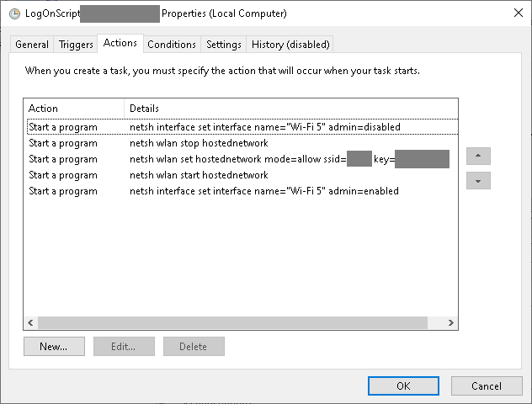
Task: Go to the Conditions tab
Action: point(172,45)
